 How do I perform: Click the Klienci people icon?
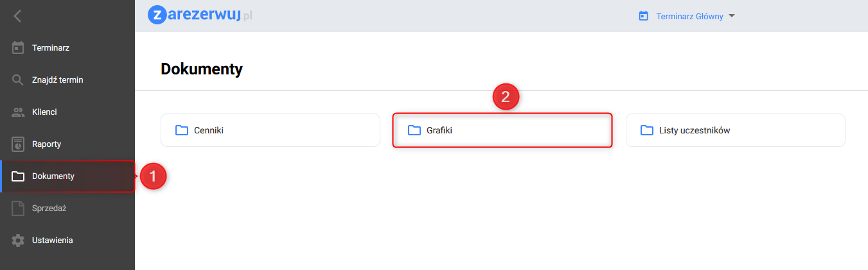[18, 112]
